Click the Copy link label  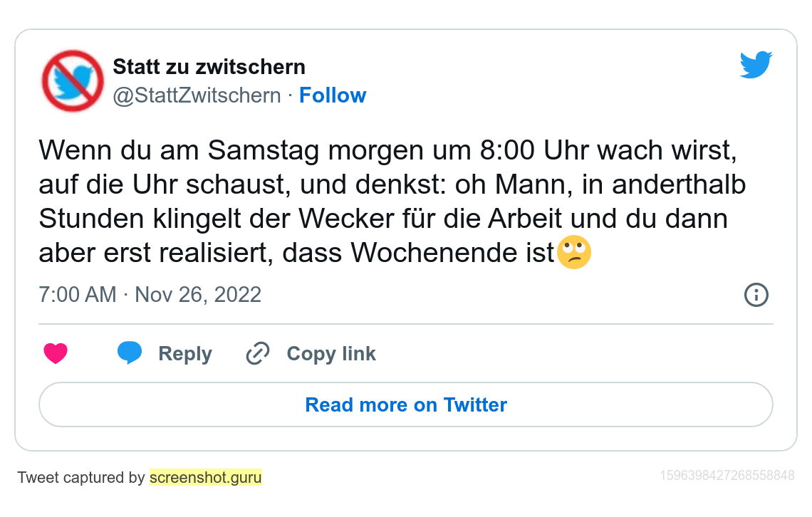point(331,353)
